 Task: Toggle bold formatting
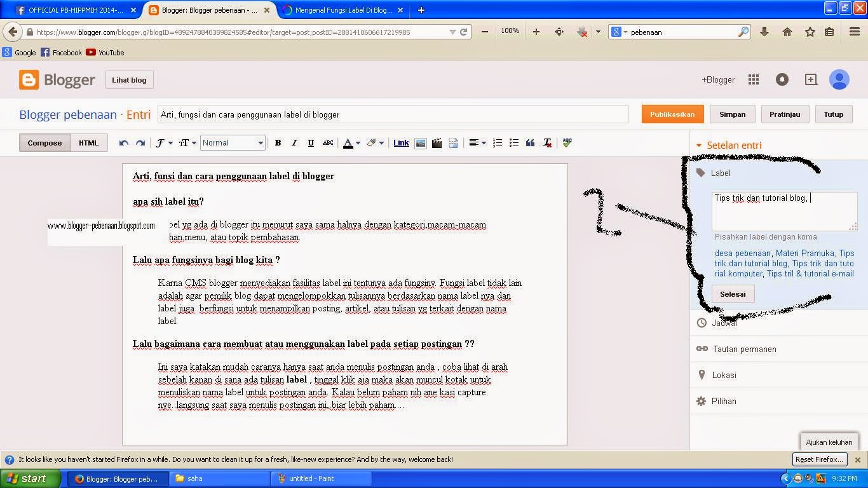point(278,142)
